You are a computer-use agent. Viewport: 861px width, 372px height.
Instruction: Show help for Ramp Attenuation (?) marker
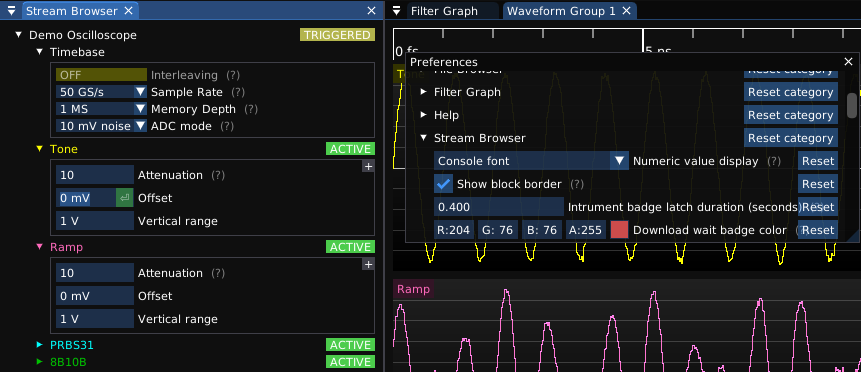pyautogui.click(x=218, y=273)
